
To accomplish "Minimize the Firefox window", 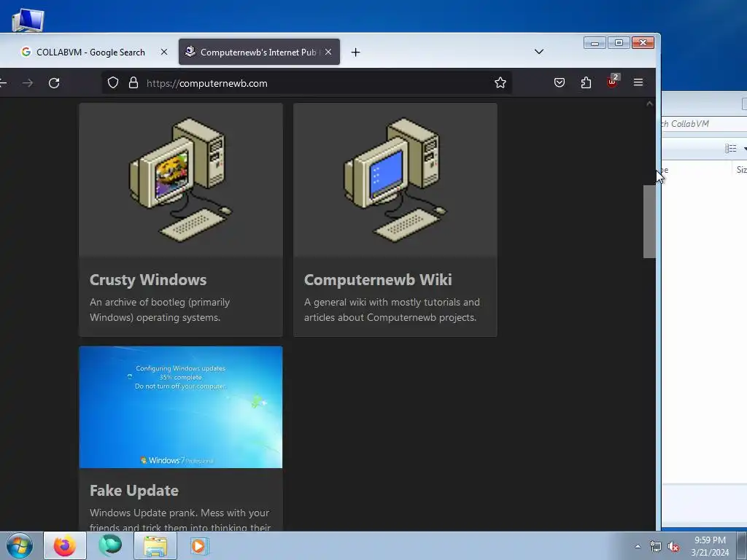I will pos(595,43).
